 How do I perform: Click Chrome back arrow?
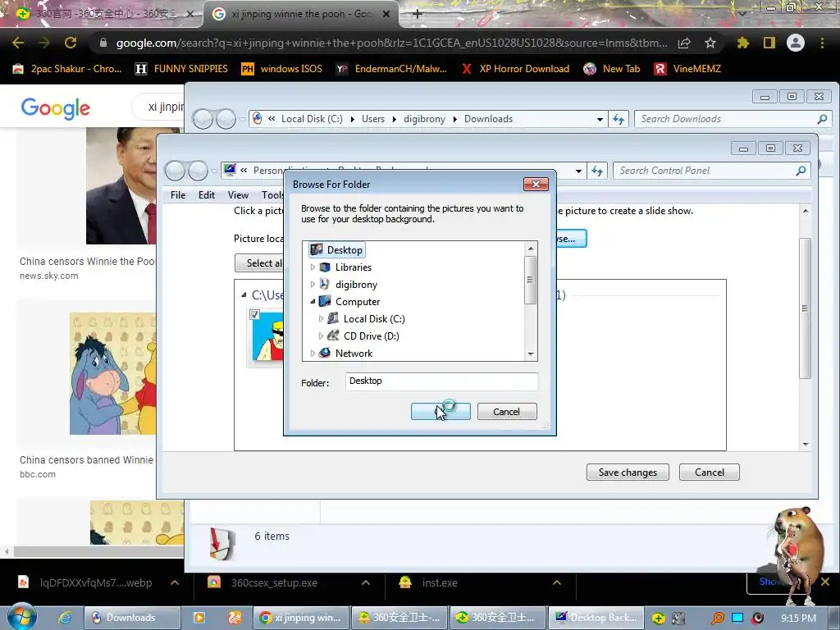[18, 43]
